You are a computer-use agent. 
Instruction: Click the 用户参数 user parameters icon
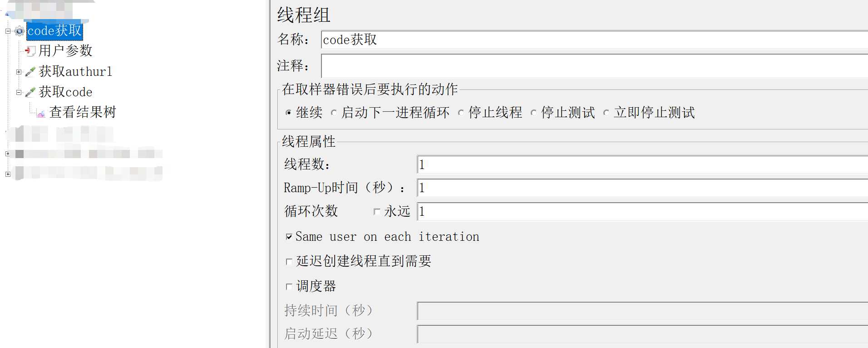30,51
